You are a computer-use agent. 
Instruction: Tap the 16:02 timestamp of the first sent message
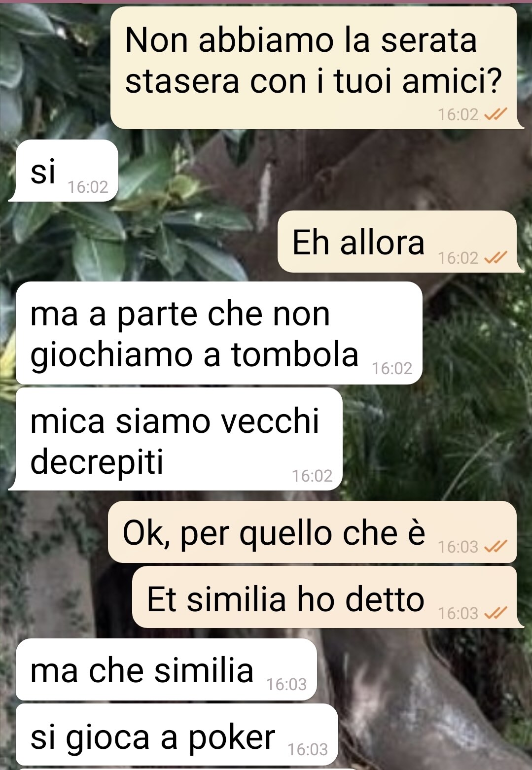coord(458,115)
